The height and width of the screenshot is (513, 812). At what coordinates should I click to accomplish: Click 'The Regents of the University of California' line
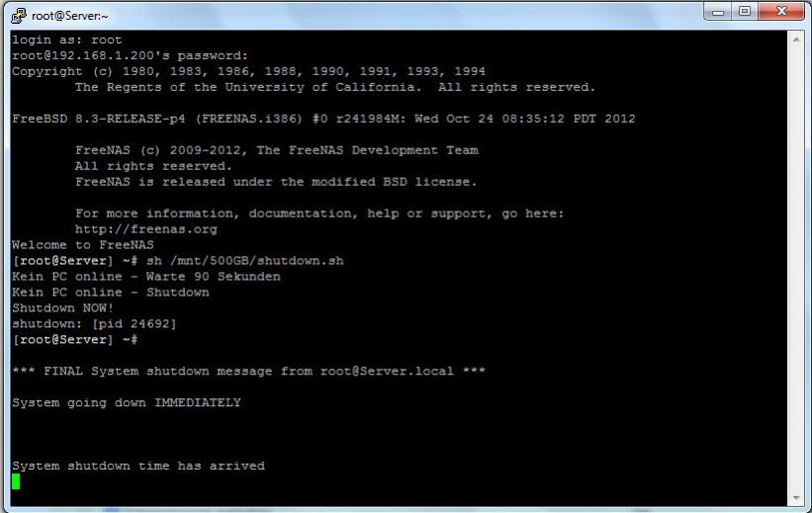(x=335, y=87)
